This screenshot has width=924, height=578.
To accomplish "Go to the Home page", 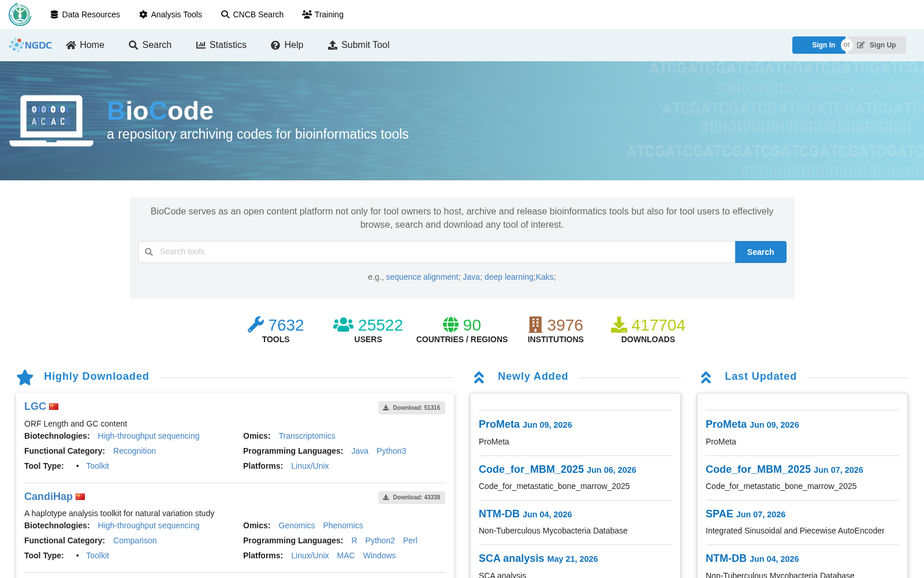I will pos(85,45).
